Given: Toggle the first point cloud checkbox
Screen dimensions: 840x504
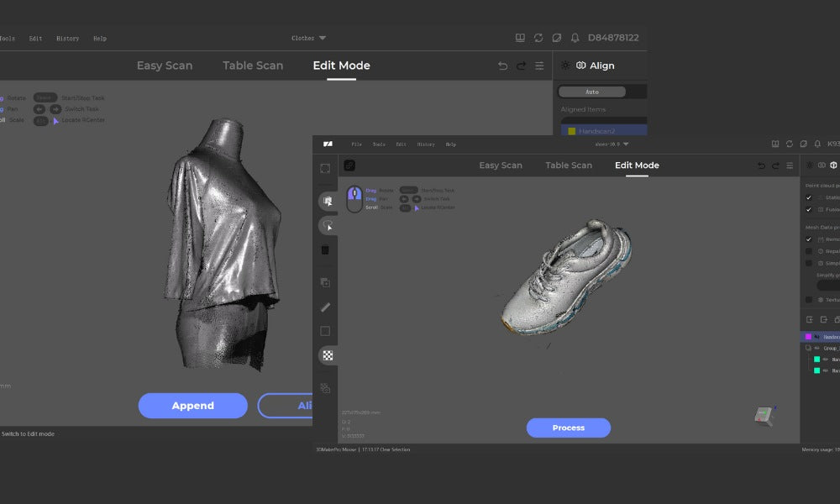Looking at the screenshot, I should (808, 197).
